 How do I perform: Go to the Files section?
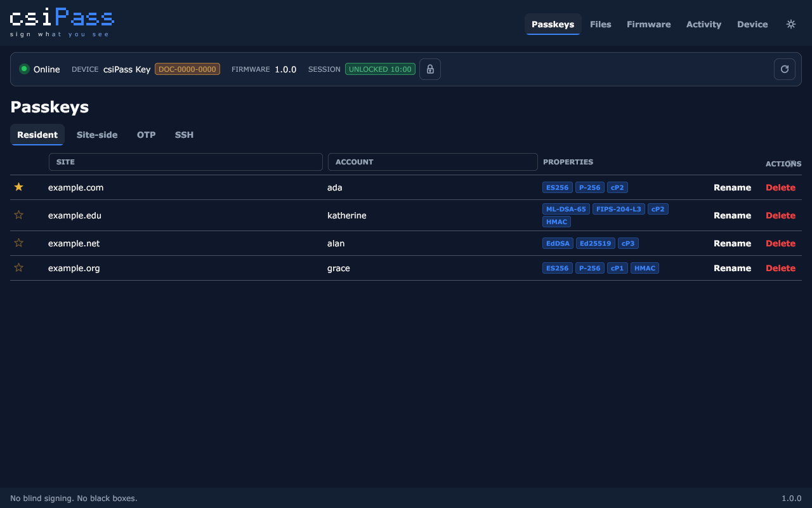601,24
